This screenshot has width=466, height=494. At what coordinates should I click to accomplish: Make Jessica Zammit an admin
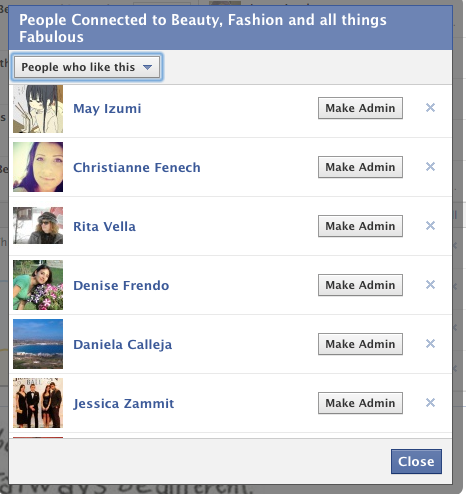pyautogui.click(x=360, y=403)
